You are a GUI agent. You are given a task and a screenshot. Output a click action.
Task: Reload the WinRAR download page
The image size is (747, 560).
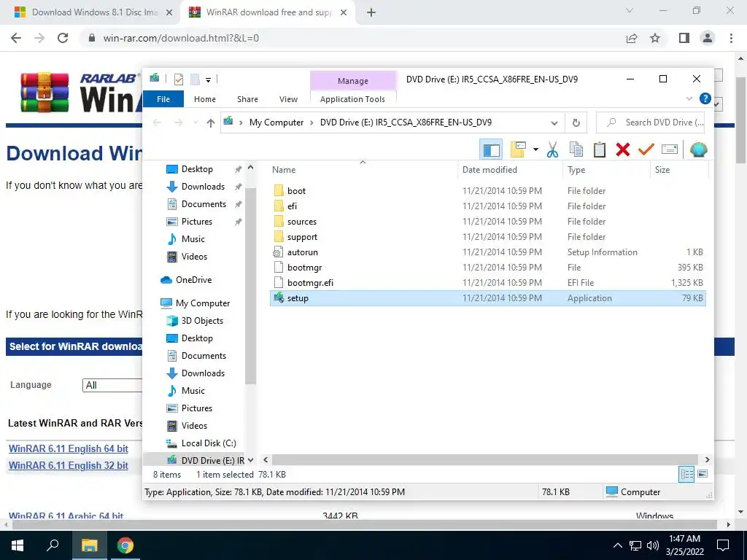coord(63,38)
